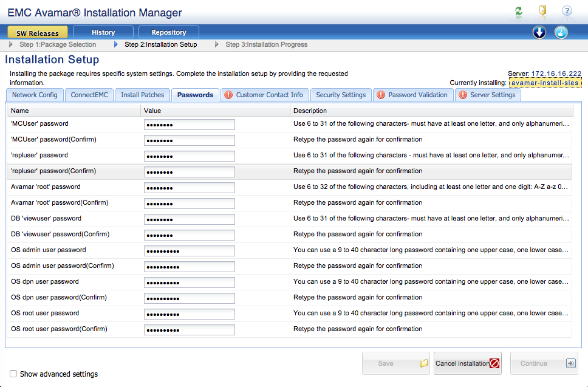Open the History section
This screenshot has width=588, height=387.
(x=103, y=32)
